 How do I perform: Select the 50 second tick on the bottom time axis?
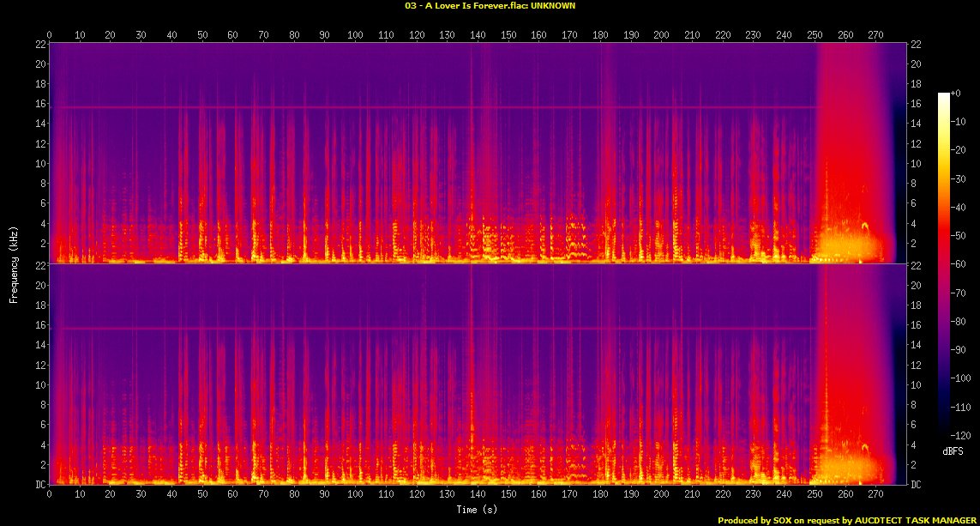pos(202,495)
